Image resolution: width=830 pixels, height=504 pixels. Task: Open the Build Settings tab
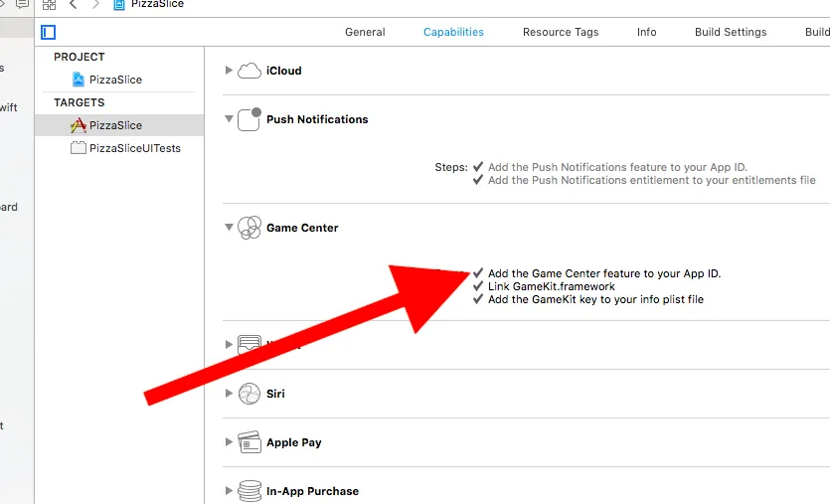tap(731, 32)
